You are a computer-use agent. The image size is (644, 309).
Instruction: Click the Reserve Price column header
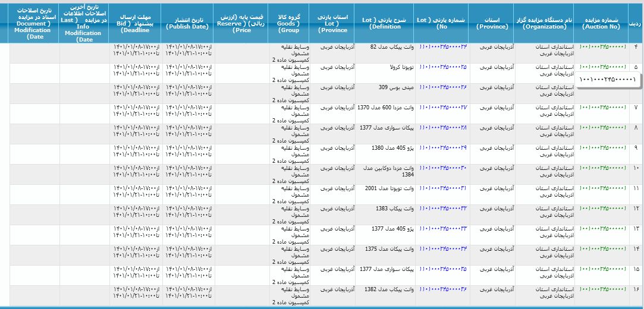240,23
